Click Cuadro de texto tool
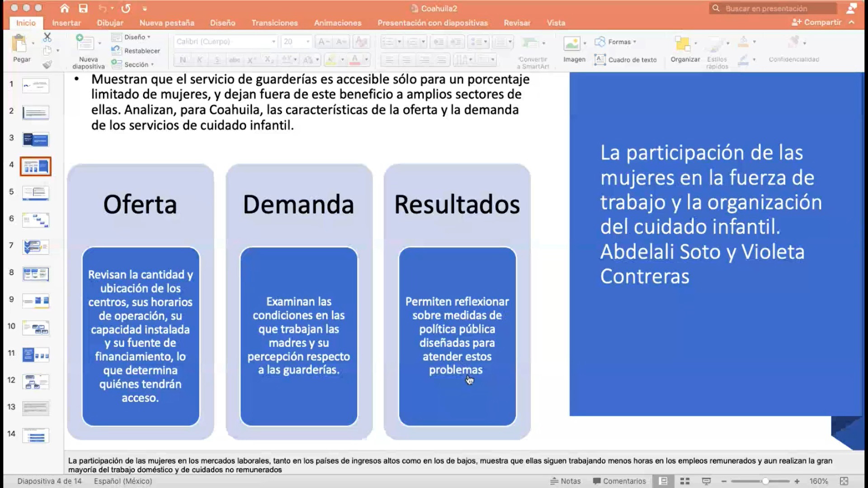The height and width of the screenshot is (488, 868). click(626, 60)
